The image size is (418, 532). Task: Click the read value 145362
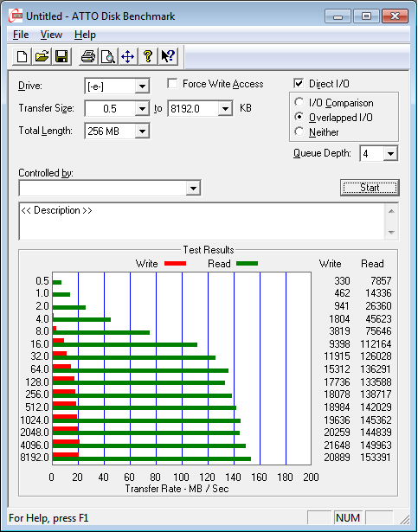(376, 420)
